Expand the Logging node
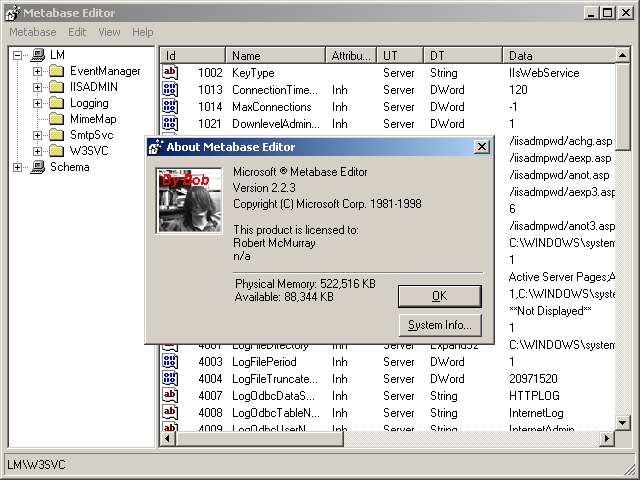This screenshot has height=480, width=640. tap(37, 103)
